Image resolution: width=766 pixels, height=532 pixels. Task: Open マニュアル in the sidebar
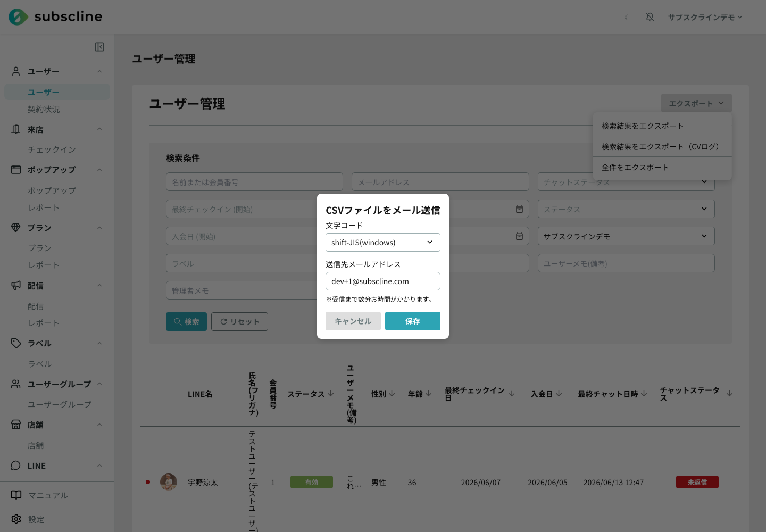(x=48, y=495)
